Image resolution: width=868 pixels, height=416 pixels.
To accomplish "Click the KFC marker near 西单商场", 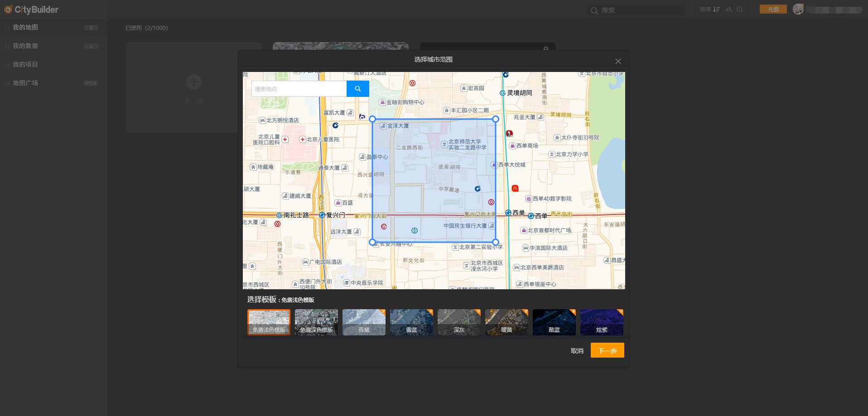I will (x=509, y=134).
